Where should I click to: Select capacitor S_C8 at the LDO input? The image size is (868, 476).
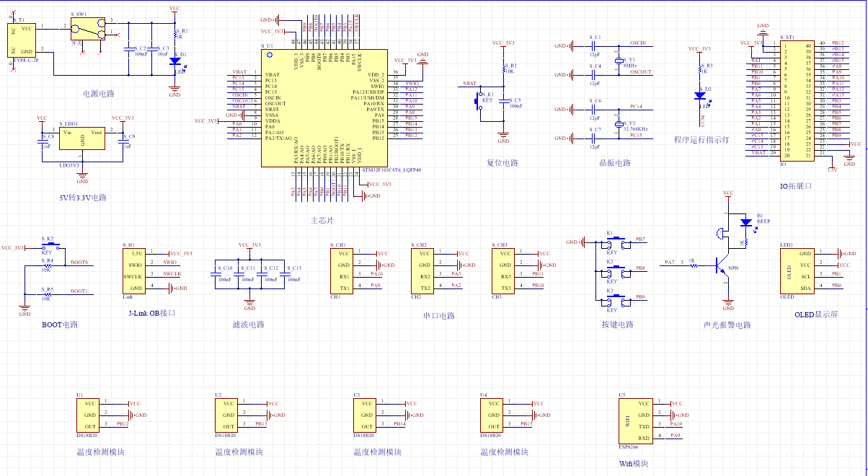click(x=43, y=142)
